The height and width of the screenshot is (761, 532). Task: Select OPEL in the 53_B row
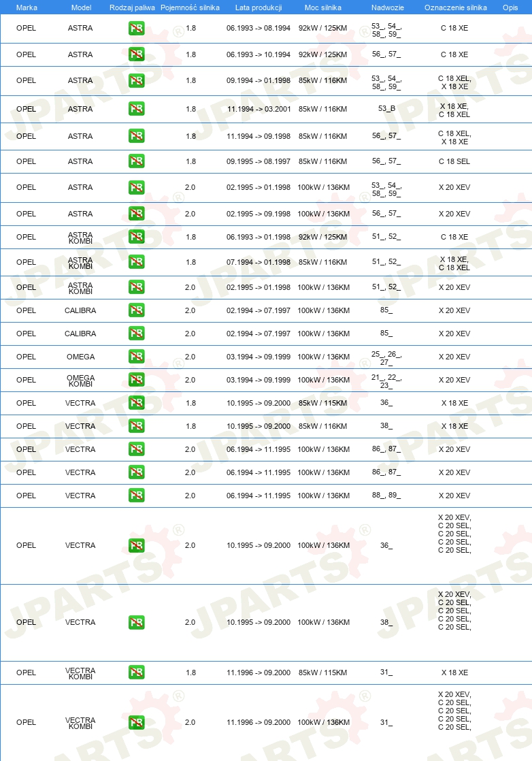click(x=26, y=109)
